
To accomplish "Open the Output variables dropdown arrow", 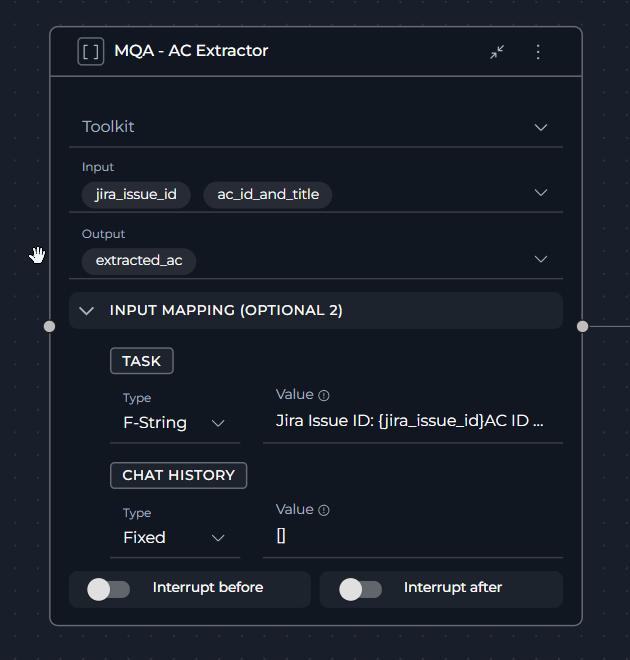I will [x=541, y=259].
